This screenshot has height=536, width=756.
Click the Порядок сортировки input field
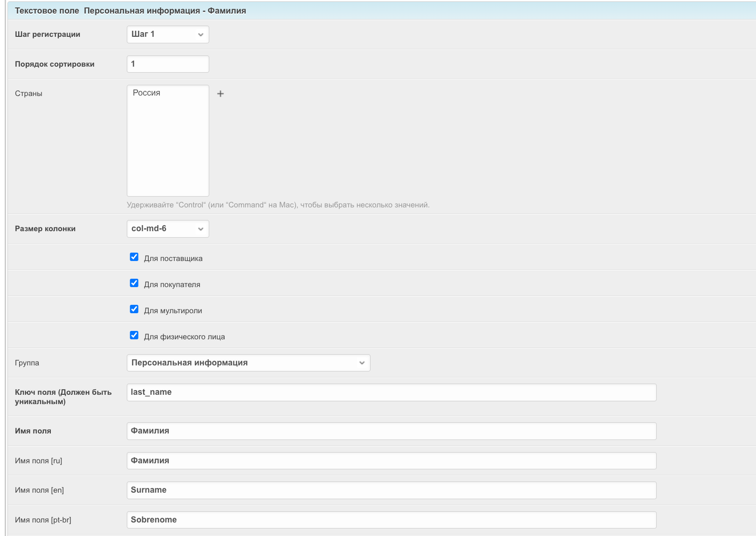tap(168, 64)
